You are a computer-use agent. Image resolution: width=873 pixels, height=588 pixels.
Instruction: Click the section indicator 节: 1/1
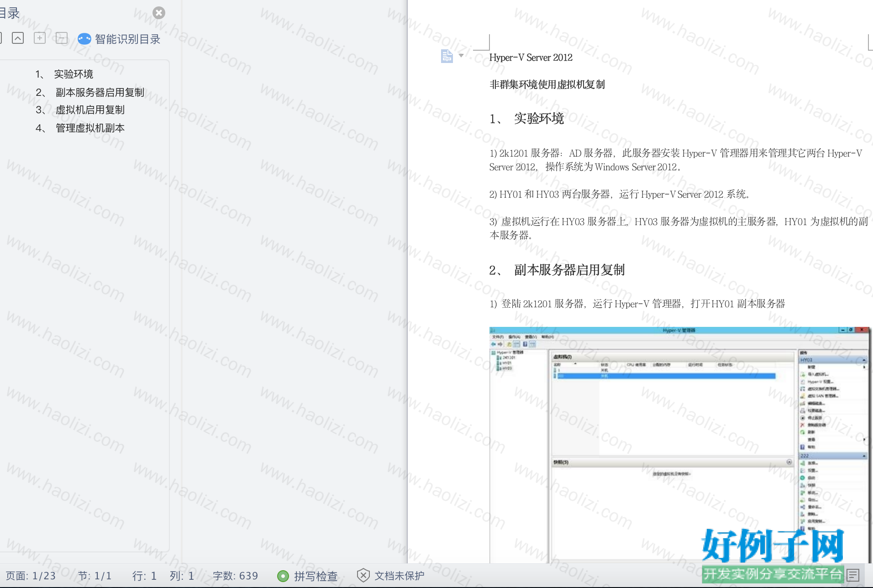[95, 576]
